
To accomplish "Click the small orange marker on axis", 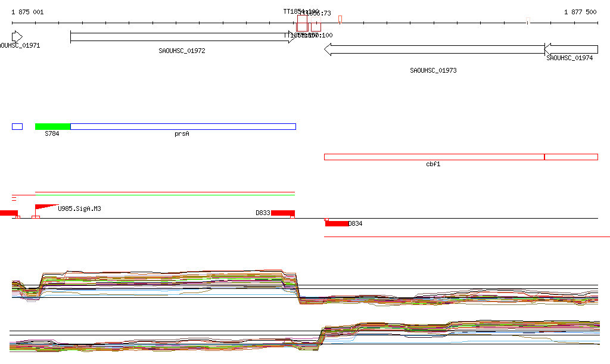I will (340, 20).
